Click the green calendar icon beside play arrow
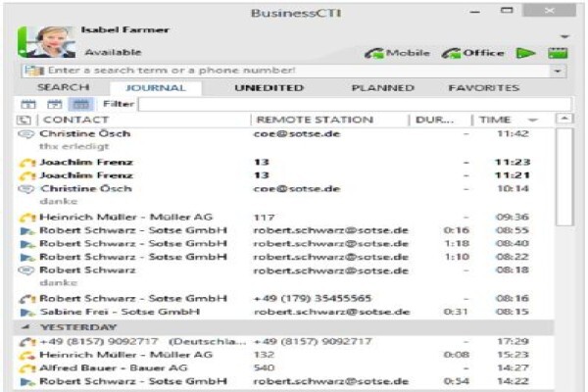The image size is (588, 392). (x=558, y=53)
